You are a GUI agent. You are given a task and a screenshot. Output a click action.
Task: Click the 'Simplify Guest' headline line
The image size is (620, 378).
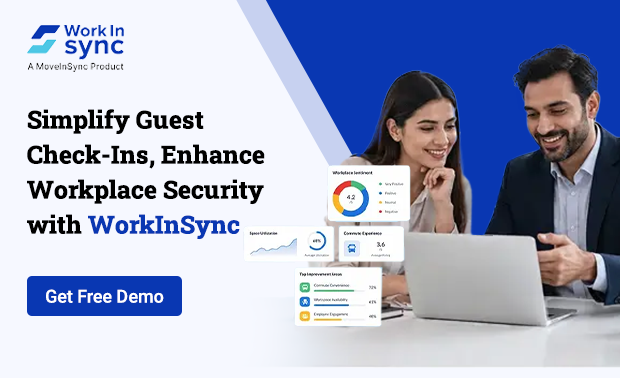[115, 120]
